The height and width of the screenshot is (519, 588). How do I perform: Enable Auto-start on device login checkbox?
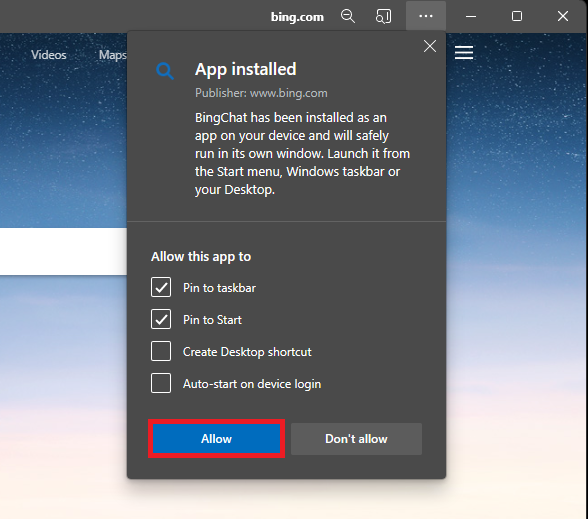coord(161,383)
